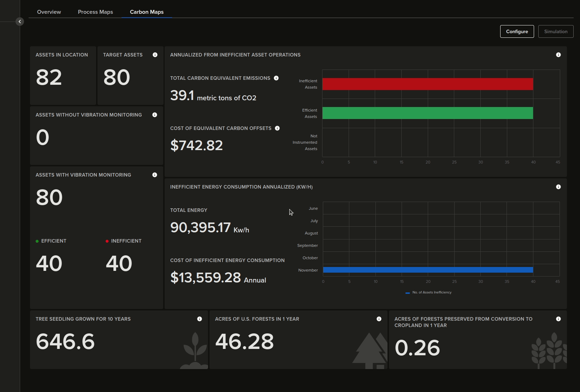Open the Target Assets info tooltip

(x=155, y=54)
